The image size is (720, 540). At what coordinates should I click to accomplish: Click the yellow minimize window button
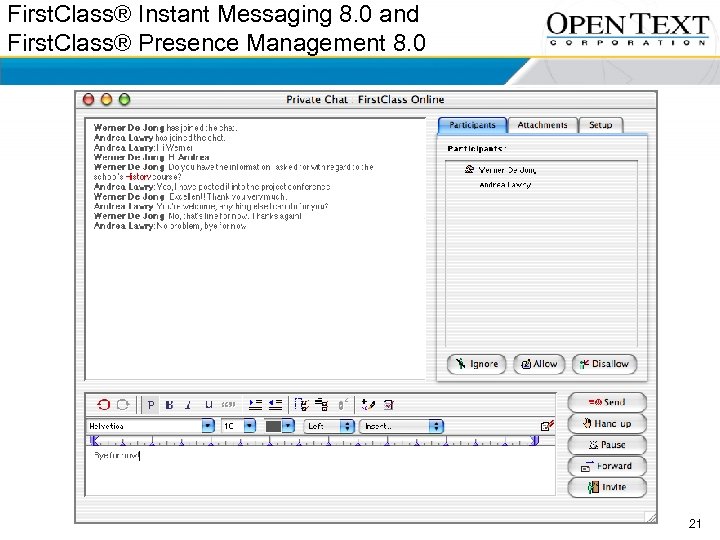[x=107, y=99]
